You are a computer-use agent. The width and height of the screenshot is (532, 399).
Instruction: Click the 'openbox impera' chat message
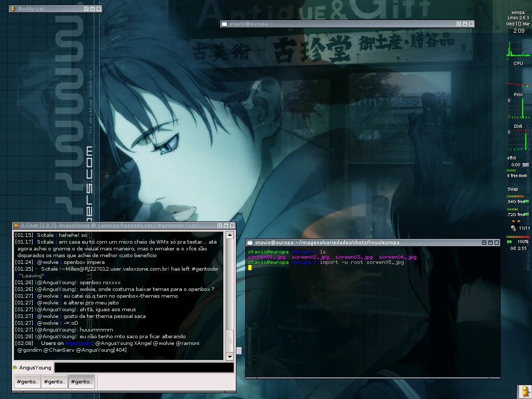point(84,262)
